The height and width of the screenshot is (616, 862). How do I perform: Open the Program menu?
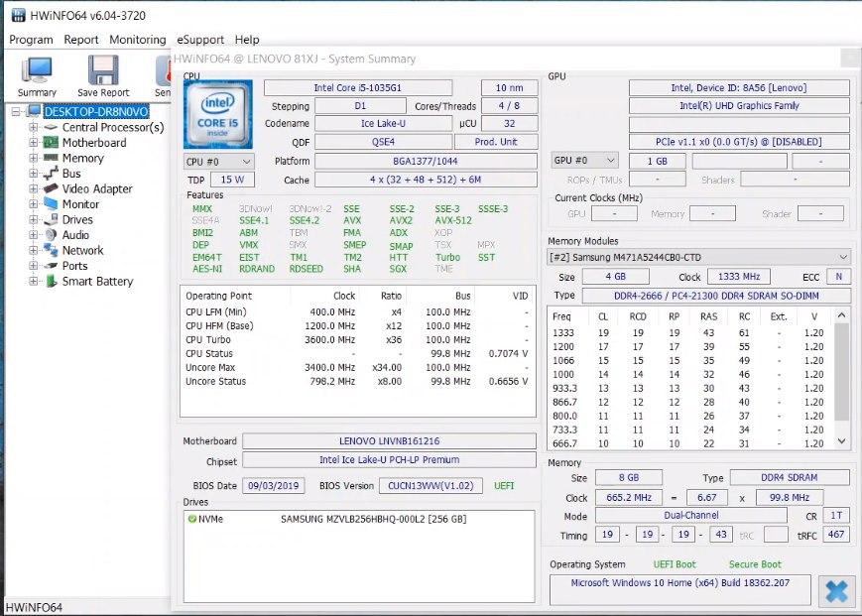pyautogui.click(x=31, y=40)
